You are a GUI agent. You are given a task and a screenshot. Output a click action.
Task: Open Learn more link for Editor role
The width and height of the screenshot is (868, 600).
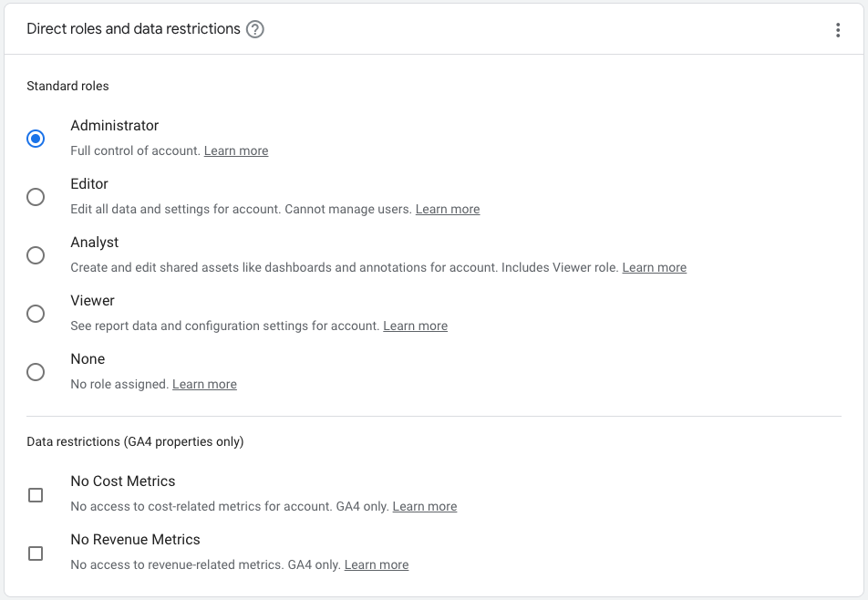(x=448, y=209)
